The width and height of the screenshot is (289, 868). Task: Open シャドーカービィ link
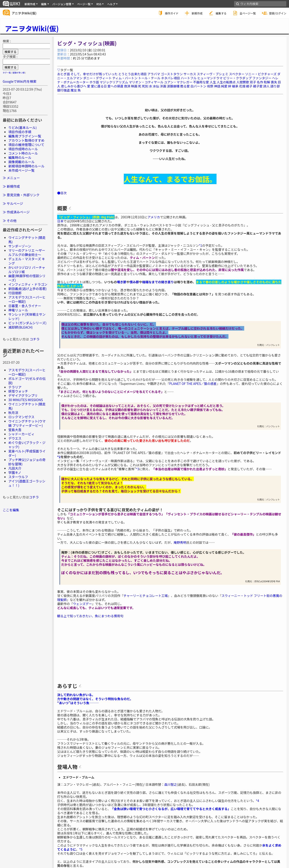click(x=21, y=434)
